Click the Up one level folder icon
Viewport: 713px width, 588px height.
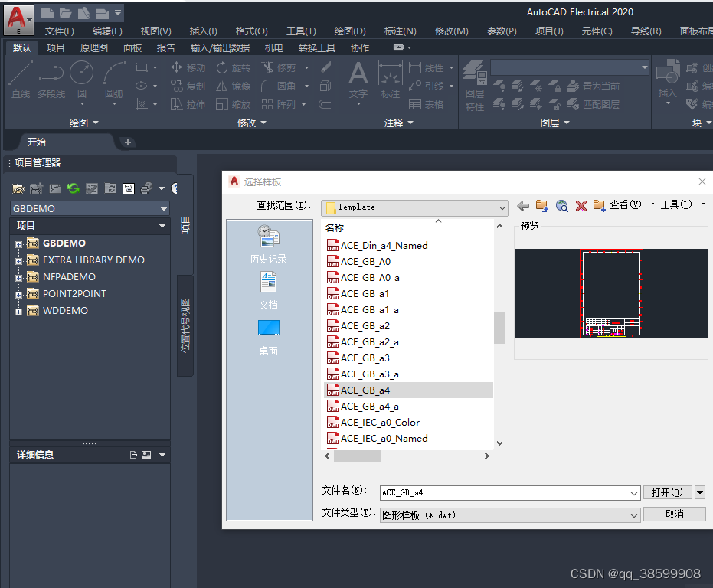pyautogui.click(x=541, y=206)
